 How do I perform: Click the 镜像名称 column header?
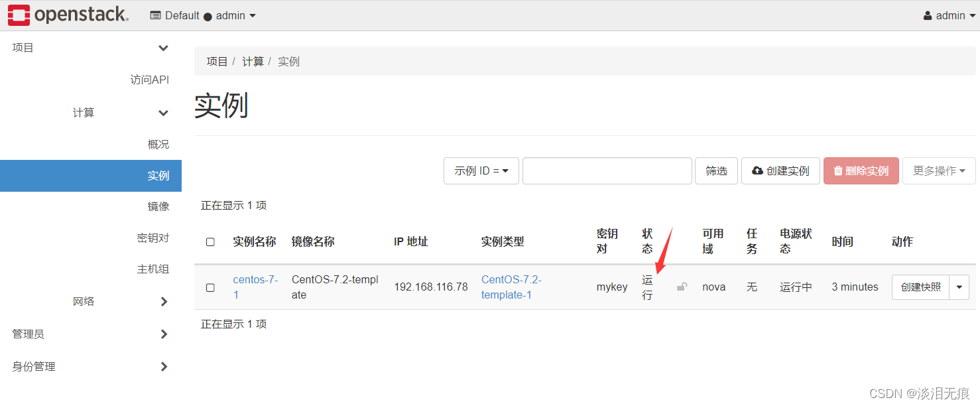[313, 241]
